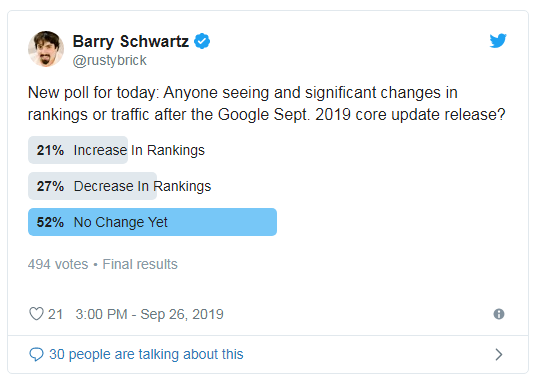Image resolution: width=541 pixels, height=384 pixels.
Task: Click the 494 votes count text
Action: click(x=58, y=264)
